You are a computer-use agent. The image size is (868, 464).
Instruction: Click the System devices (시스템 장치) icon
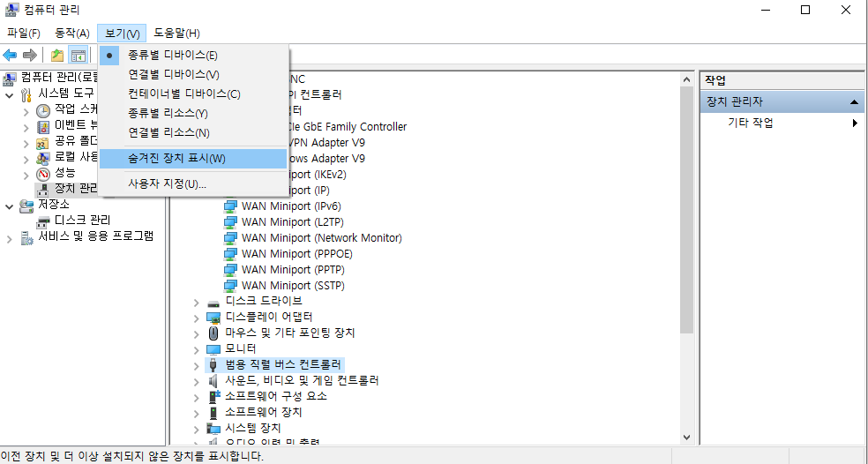pyautogui.click(x=213, y=428)
